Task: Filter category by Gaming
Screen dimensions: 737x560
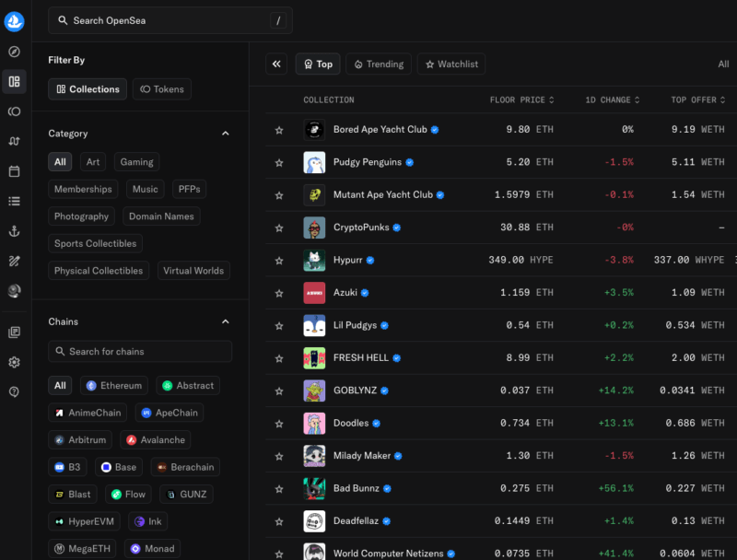Action: pos(136,162)
